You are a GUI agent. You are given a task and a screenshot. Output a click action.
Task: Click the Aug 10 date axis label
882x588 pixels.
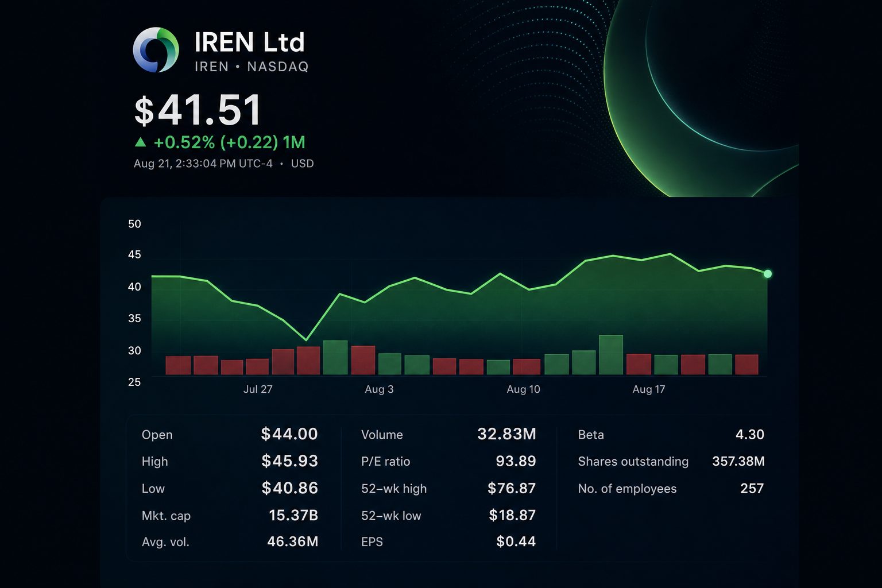pos(523,389)
